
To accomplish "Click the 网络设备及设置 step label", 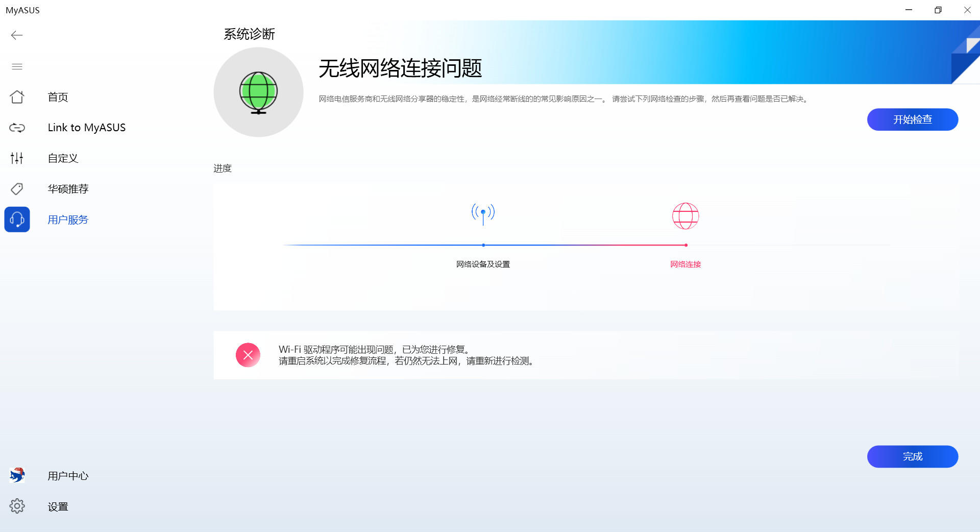I will point(483,264).
